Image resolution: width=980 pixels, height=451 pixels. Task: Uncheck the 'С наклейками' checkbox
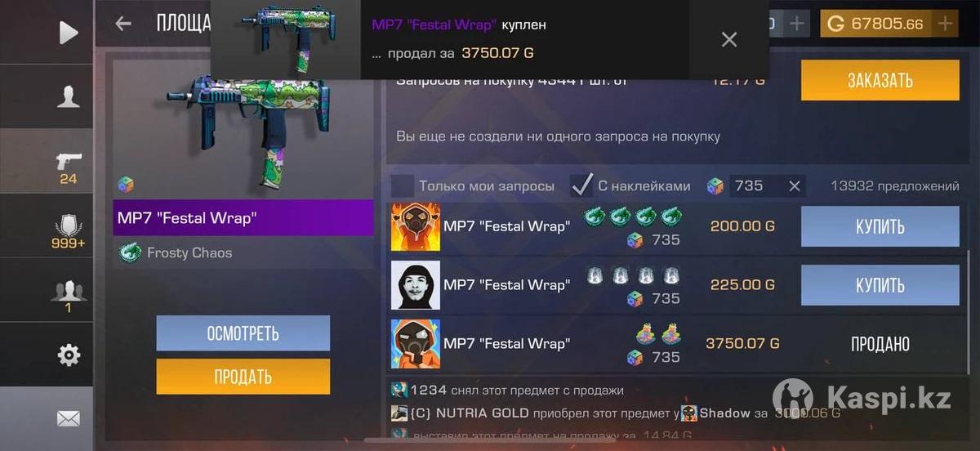click(581, 185)
